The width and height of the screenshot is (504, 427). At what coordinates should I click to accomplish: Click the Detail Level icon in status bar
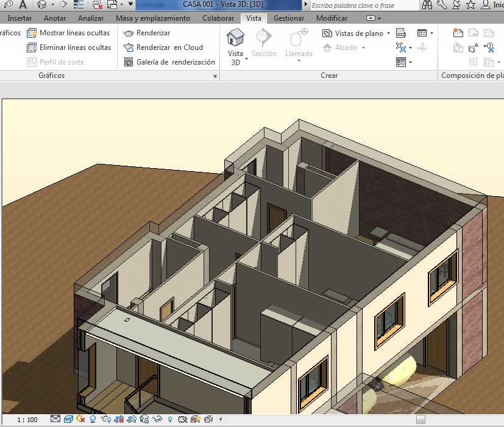(x=55, y=420)
